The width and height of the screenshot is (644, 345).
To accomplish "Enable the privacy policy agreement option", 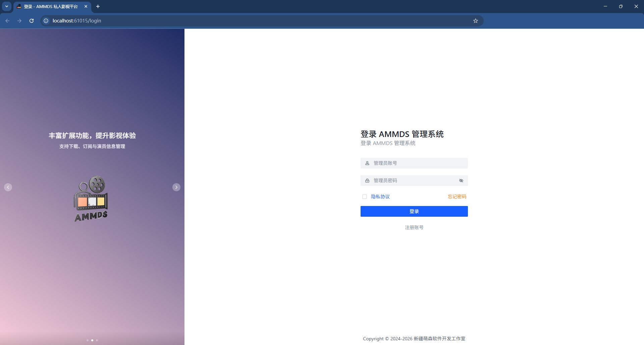I will click(x=365, y=197).
